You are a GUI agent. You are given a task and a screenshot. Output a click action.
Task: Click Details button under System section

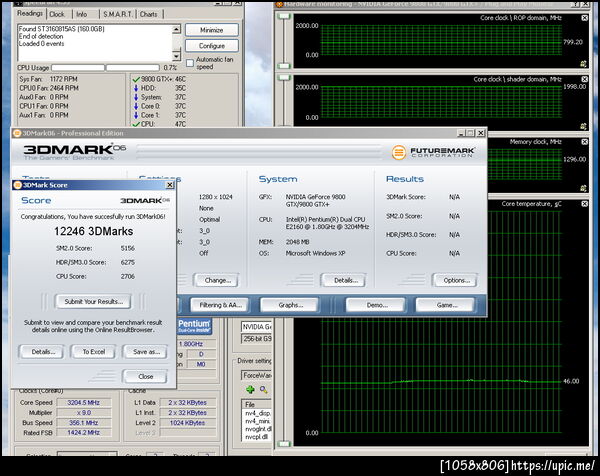(345, 280)
